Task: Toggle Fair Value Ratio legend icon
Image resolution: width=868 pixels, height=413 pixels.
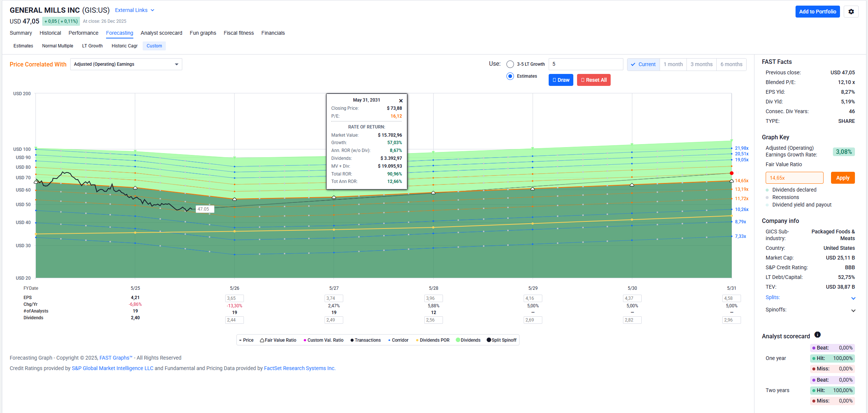Action: (x=262, y=340)
